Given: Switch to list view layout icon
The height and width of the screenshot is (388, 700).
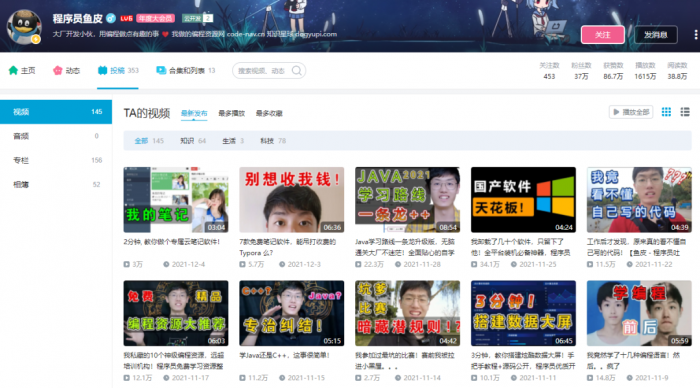Looking at the screenshot, I should tap(685, 112).
